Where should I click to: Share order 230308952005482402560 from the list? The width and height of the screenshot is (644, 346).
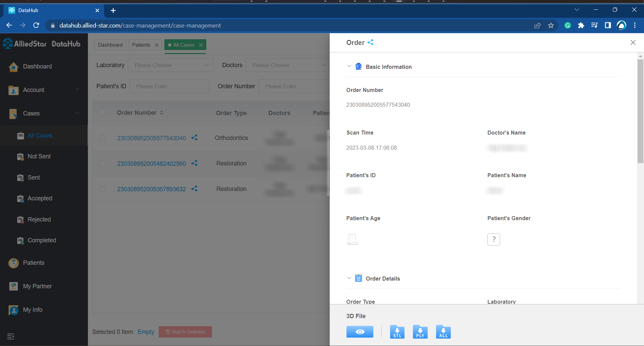pos(194,163)
